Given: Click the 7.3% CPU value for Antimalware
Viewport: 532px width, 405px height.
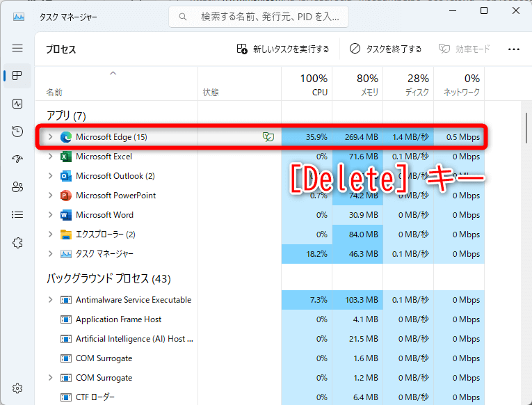Looking at the screenshot, I should point(319,300).
